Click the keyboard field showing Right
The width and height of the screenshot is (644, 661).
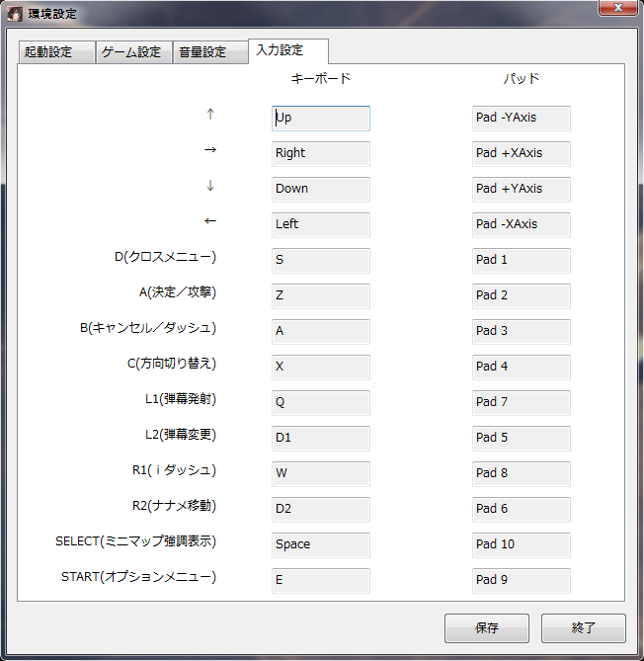(320, 153)
